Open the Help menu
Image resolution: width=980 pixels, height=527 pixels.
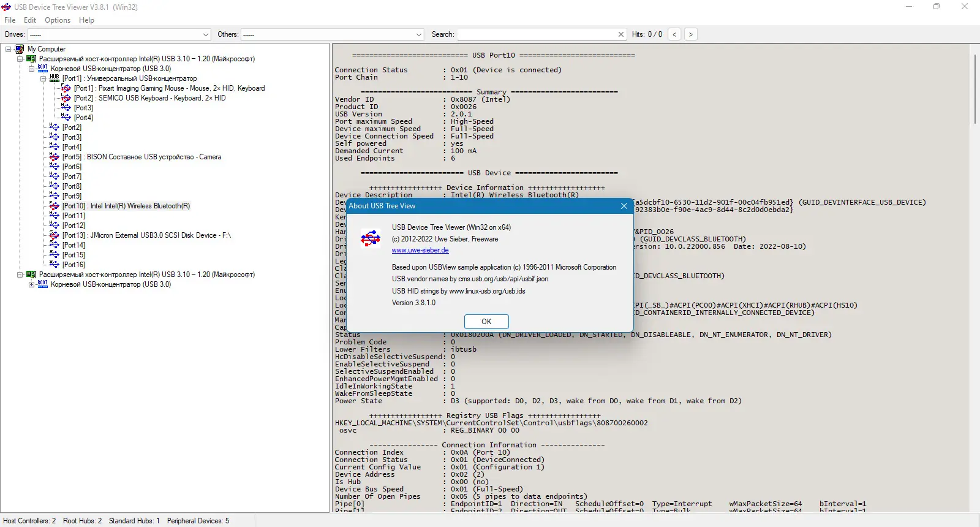(86, 20)
